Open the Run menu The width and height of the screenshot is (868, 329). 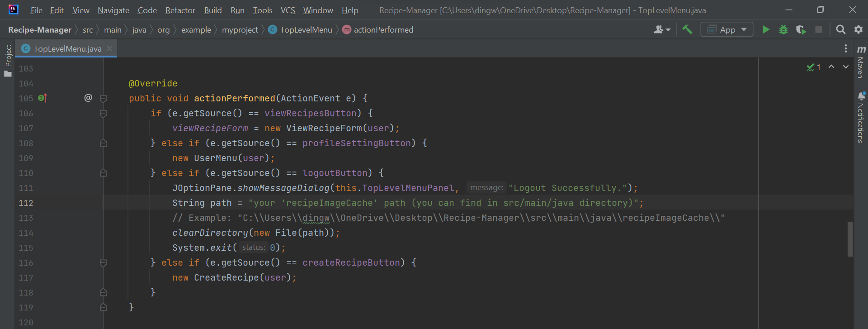click(x=237, y=10)
